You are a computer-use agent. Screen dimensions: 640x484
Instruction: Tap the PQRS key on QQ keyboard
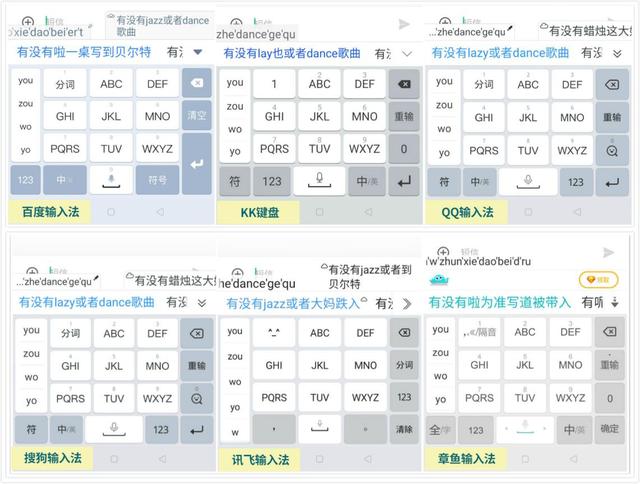pyautogui.click(x=484, y=151)
